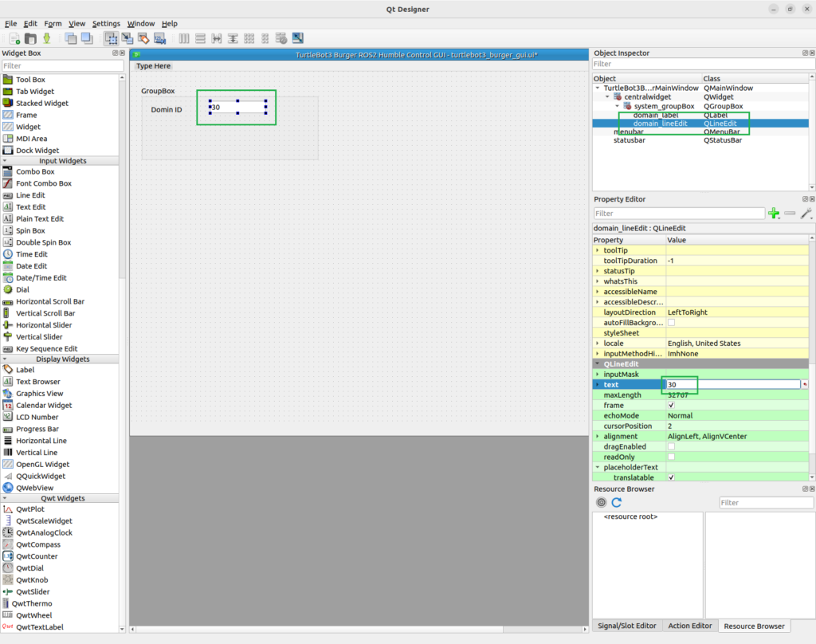Image resolution: width=816 pixels, height=644 pixels.
Task: Toggle the dragEnabled checkbox
Action: [x=671, y=446]
